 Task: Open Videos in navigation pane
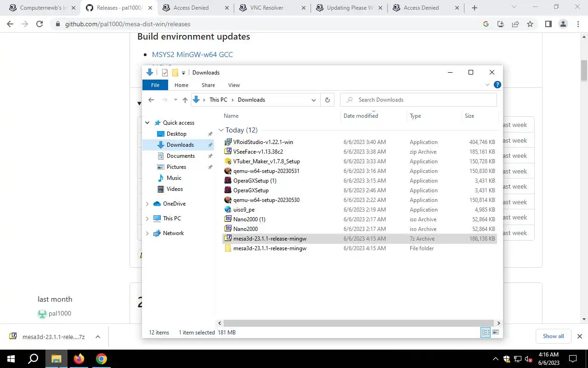pyautogui.click(x=175, y=189)
